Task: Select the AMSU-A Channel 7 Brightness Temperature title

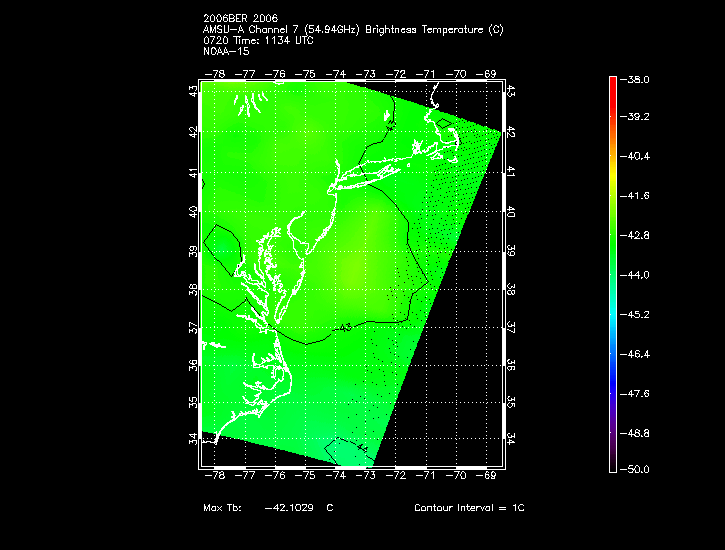Action: [353, 30]
